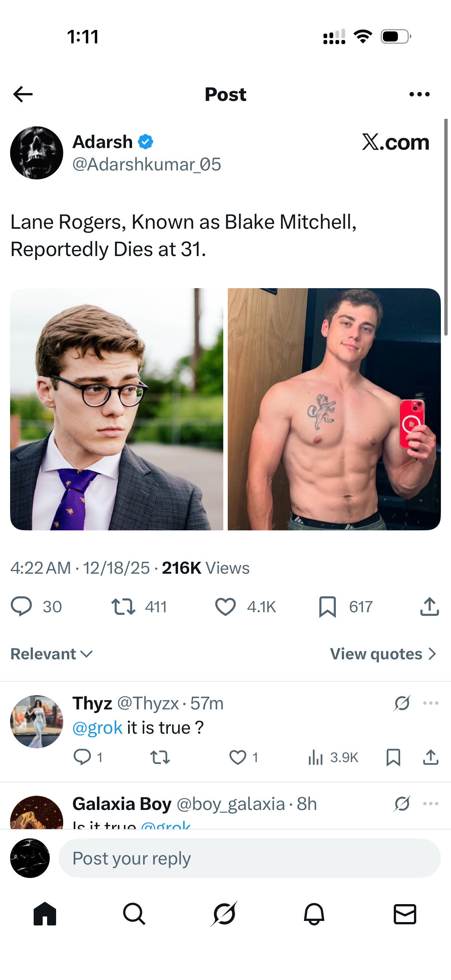Tap view analytics icon on Thyz's reply
451x980 pixels.
click(316, 757)
